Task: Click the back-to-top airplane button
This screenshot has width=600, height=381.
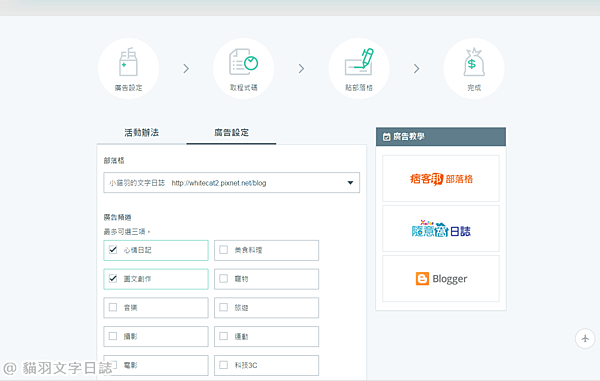Action: [585, 339]
